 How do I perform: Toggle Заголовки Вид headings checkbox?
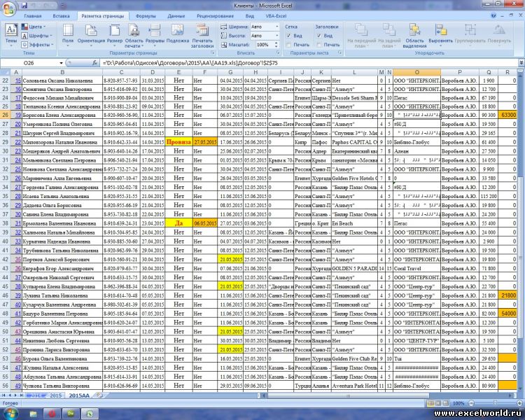coord(319,36)
